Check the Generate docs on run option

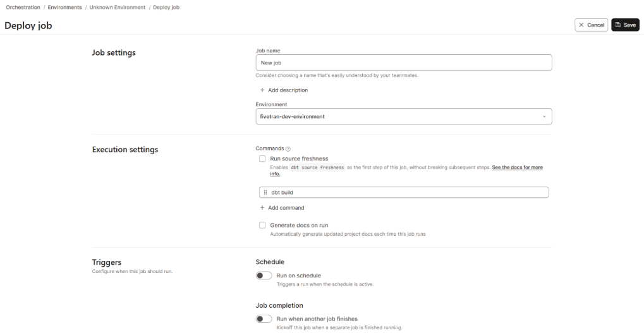(262, 225)
